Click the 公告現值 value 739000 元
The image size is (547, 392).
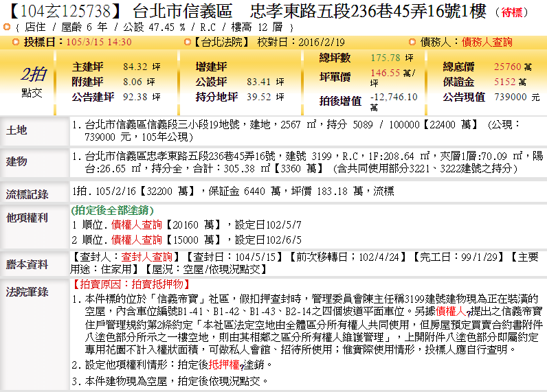click(x=517, y=97)
